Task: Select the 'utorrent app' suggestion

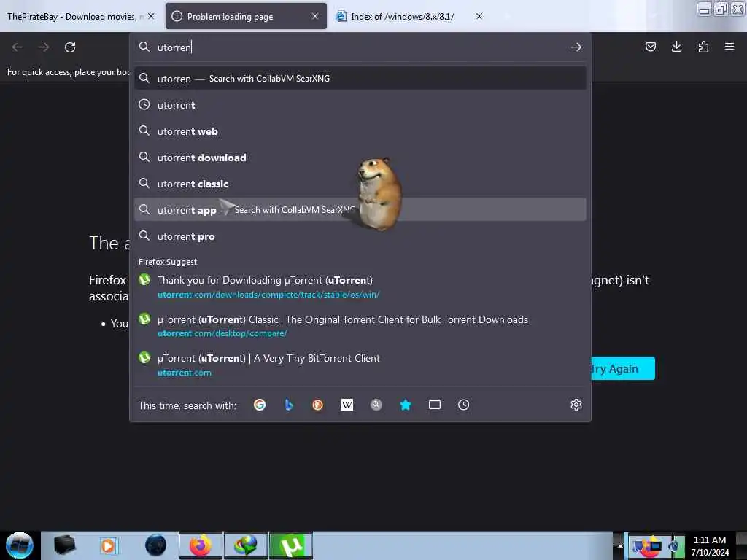Action: click(x=360, y=209)
